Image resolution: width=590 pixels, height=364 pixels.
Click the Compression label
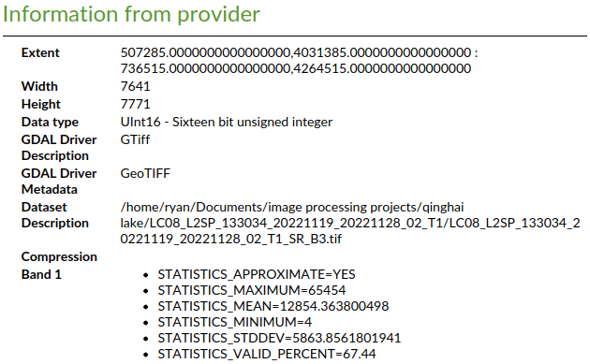tap(59, 256)
